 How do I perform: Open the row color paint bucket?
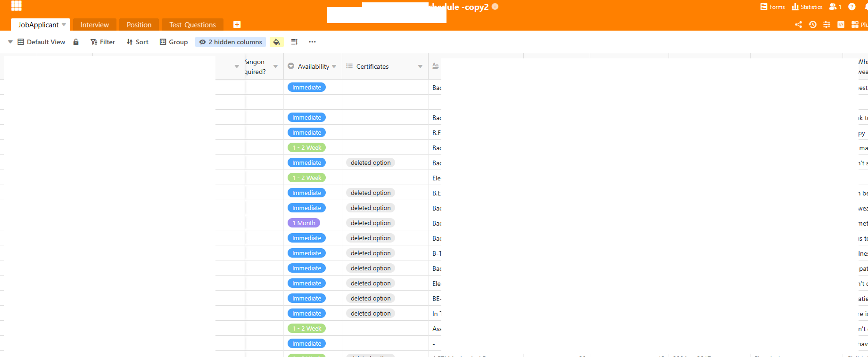[276, 42]
